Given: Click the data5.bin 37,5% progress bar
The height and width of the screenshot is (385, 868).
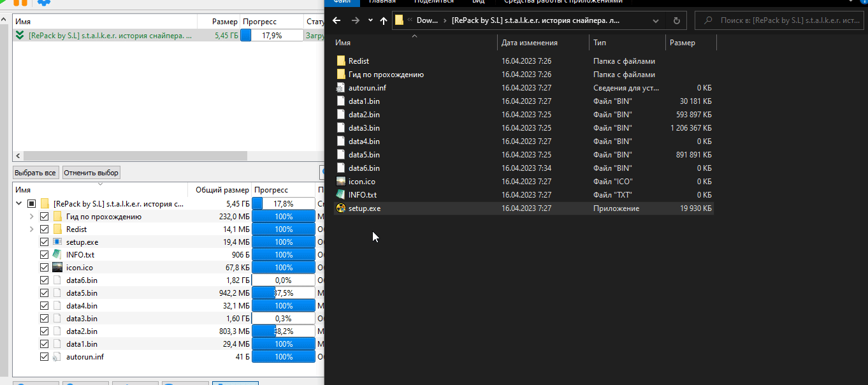Looking at the screenshot, I should click(x=284, y=293).
